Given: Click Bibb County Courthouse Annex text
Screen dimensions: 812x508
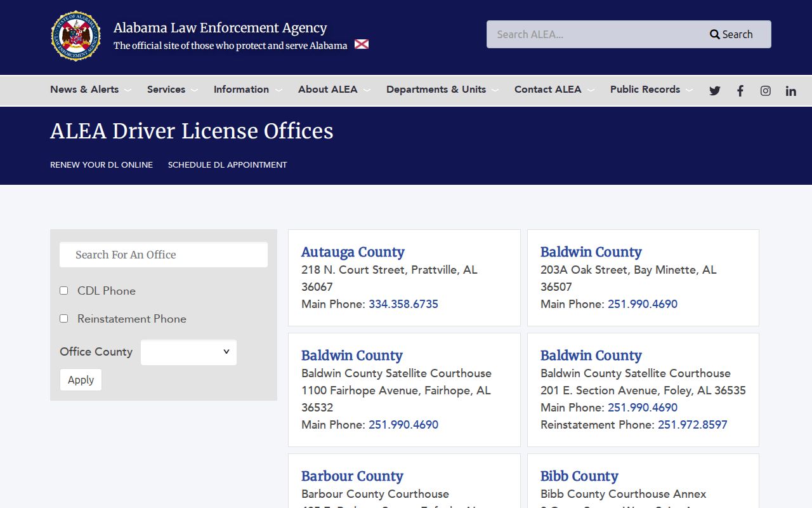Looking at the screenshot, I should pyautogui.click(x=624, y=494).
